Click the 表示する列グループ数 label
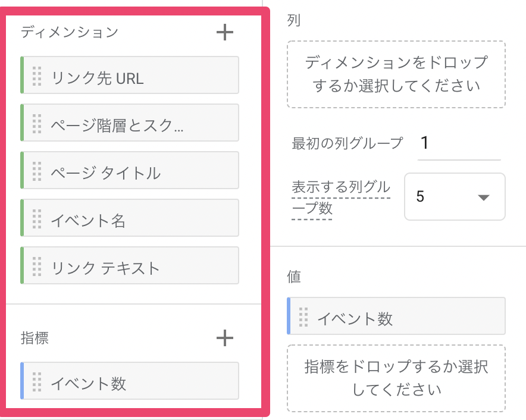This screenshot has width=526, height=420. [x=340, y=198]
